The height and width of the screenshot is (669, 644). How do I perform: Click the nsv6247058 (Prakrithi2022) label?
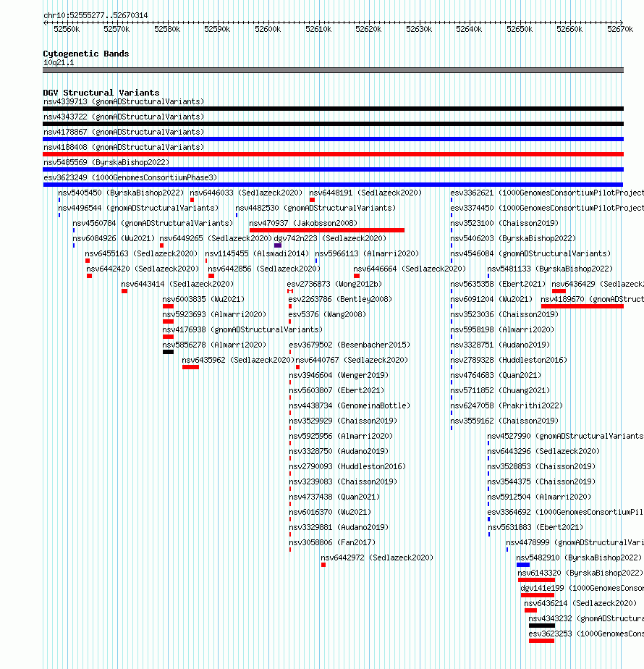click(507, 405)
